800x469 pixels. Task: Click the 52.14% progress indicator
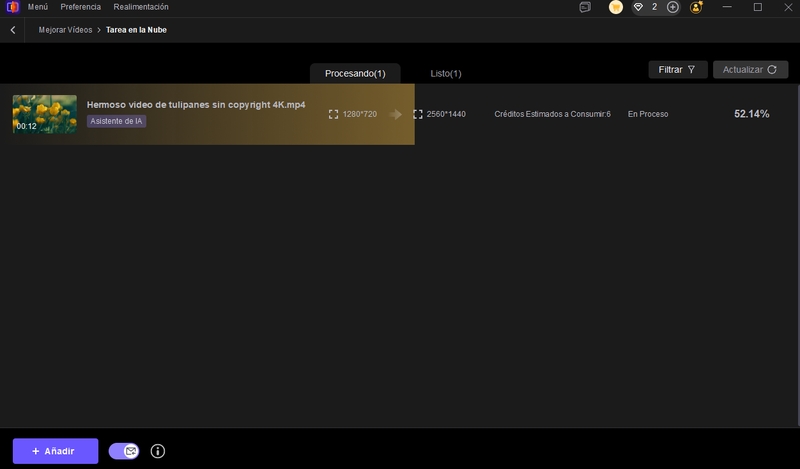(x=751, y=114)
